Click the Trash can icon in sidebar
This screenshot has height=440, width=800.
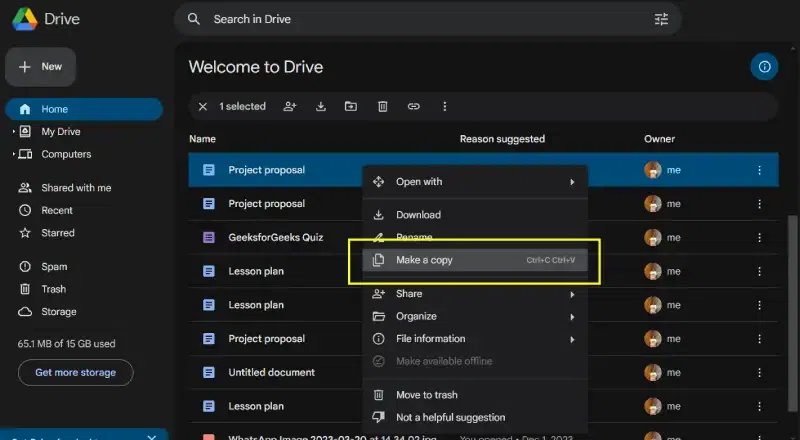click(x=25, y=289)
